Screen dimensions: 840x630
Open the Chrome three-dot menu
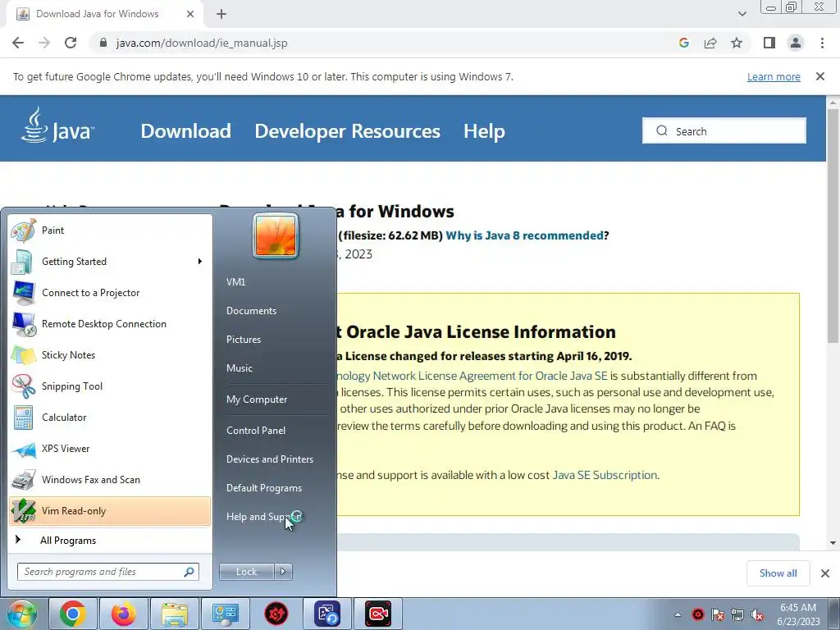822,43
